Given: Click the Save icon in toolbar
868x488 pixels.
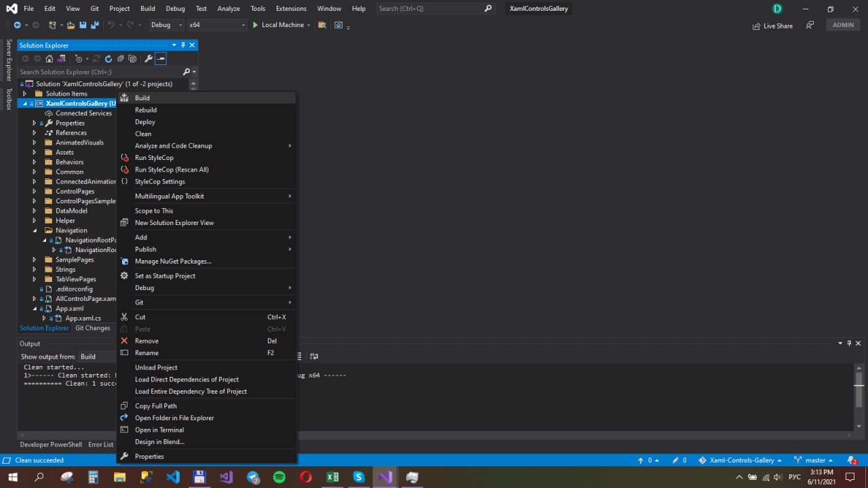Looking at the screenshot, I should [82, 25].
